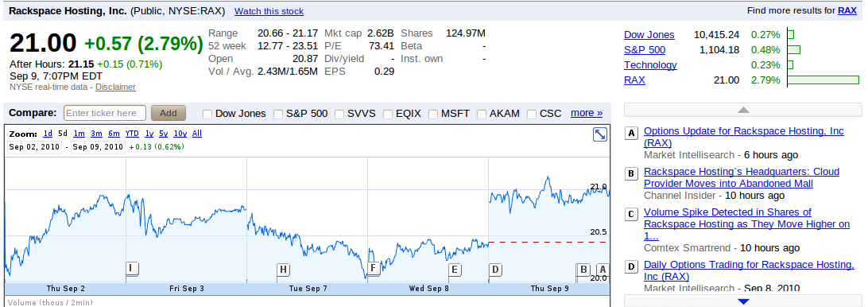Select news marker H on chart
Screen dimensions: 868x307
click(x=283, y=270)
